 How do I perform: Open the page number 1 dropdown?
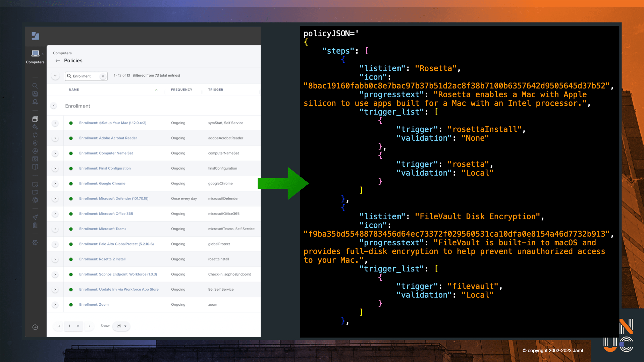74,326
